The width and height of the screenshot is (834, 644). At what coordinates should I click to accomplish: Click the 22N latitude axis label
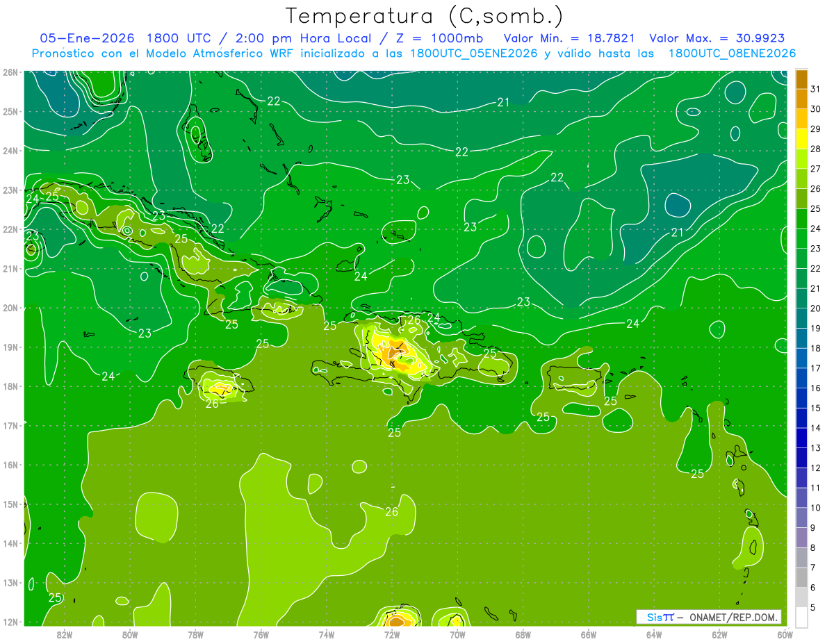pyautogui.click(x=10, y=229)
